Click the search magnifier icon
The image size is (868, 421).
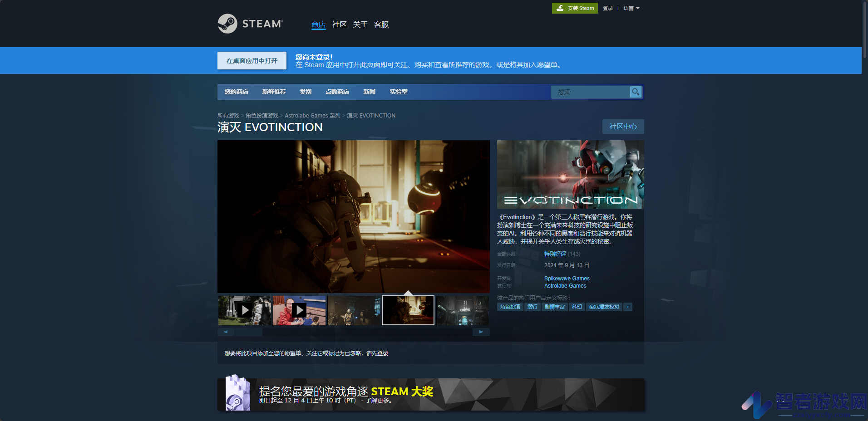point(636,92)
